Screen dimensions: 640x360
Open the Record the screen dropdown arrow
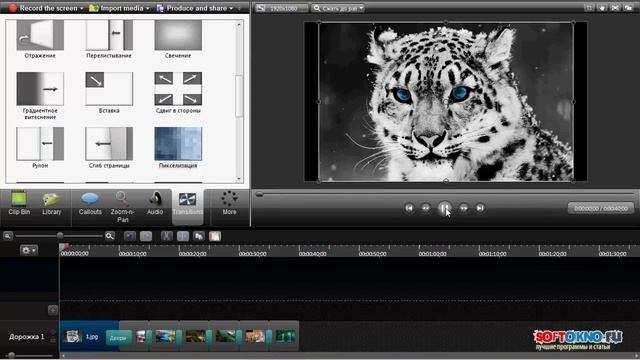(x=82, y=8)
